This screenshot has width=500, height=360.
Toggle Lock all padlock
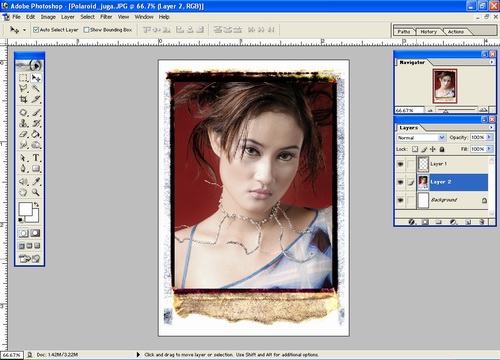tap(442, 149)
